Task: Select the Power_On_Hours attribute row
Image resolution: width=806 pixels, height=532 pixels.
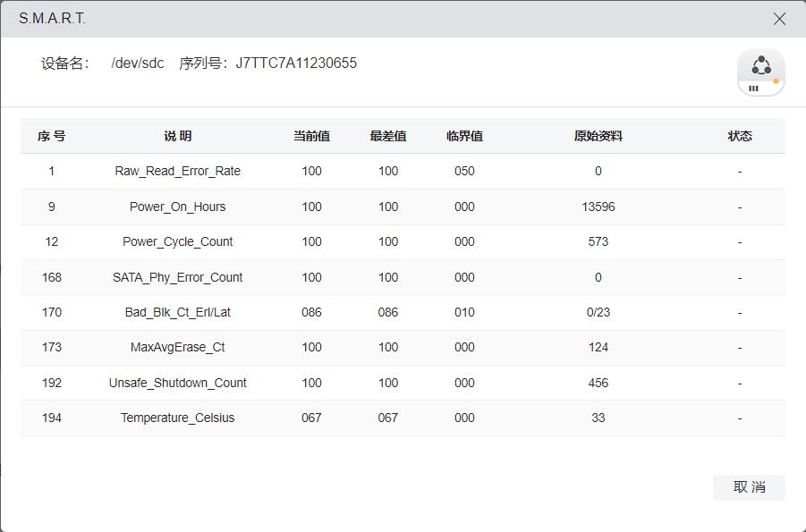Action: (x=177, y=207)
